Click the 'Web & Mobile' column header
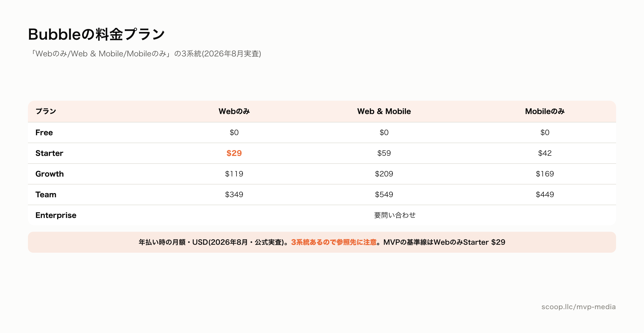This screenshot has height=333, width=644. coord(384,111)
